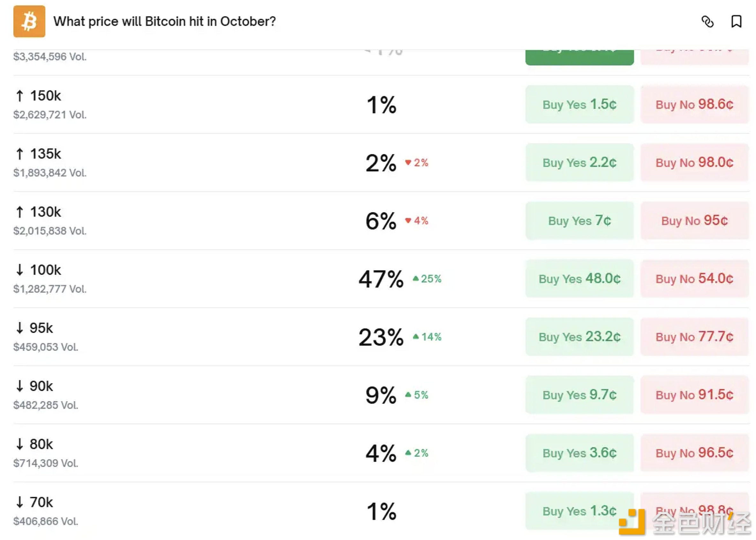Tap Buy Yes 9.7¢ for 90k
Image resolution: width=756 pixels, height=540 pixels.
point(579,395)
